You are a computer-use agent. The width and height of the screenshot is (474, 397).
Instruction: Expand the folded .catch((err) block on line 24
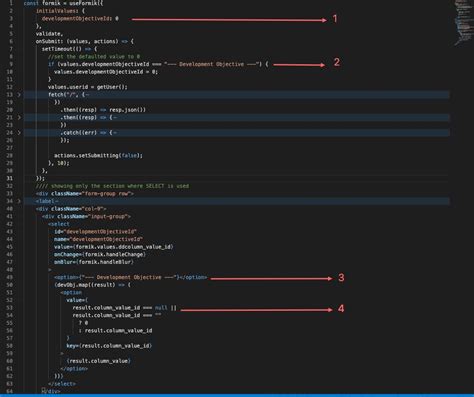pyautogui.click(x=19, y=133)
